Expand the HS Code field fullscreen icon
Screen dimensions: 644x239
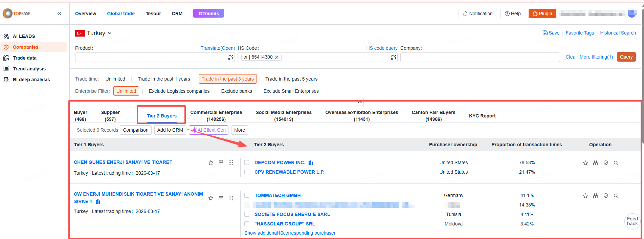pos(393,57)
